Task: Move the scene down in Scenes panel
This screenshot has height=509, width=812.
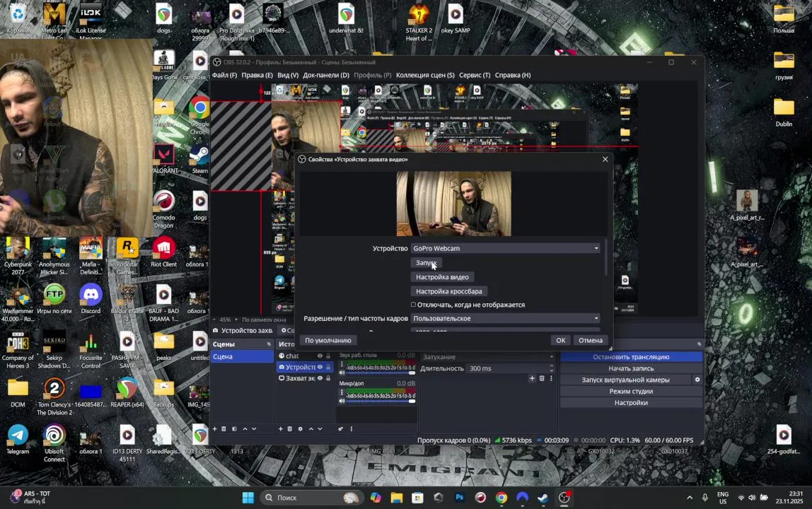Action: coord(254,428)
